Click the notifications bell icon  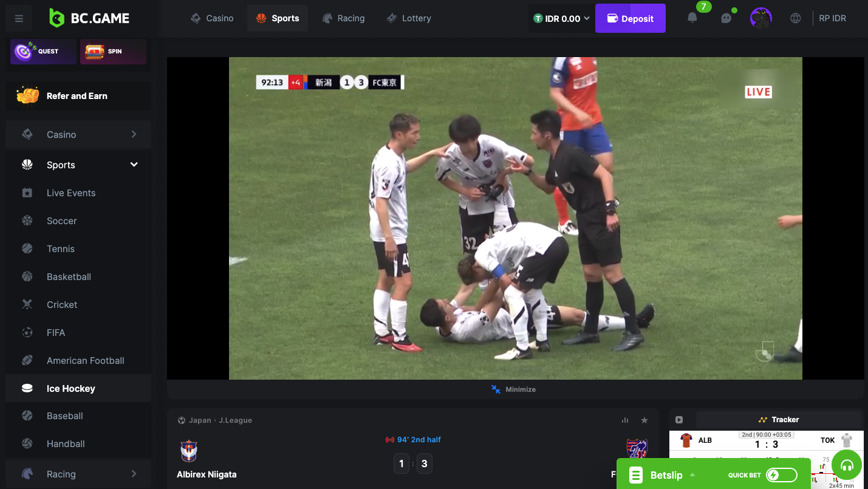click(692, 18)
